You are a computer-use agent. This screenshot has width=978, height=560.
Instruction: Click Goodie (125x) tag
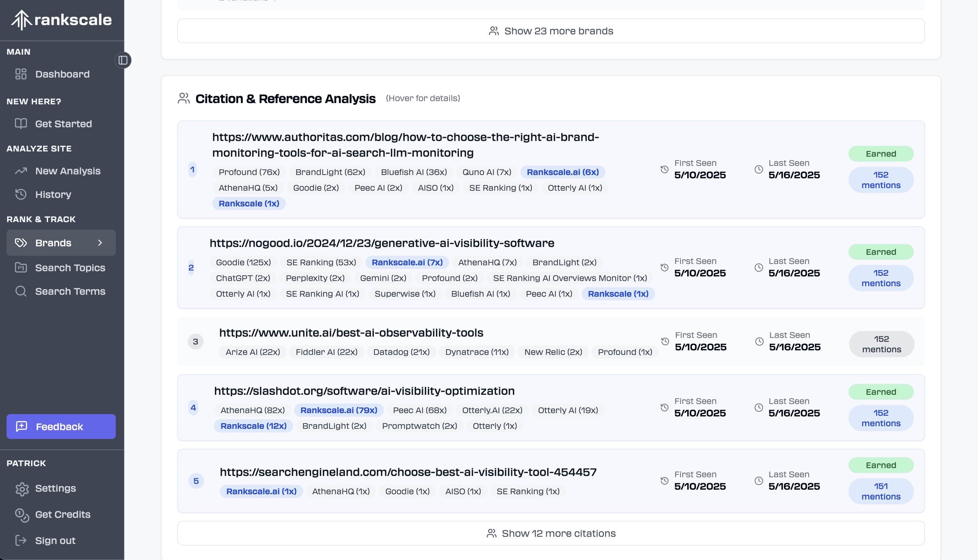[x=243, y=262]
